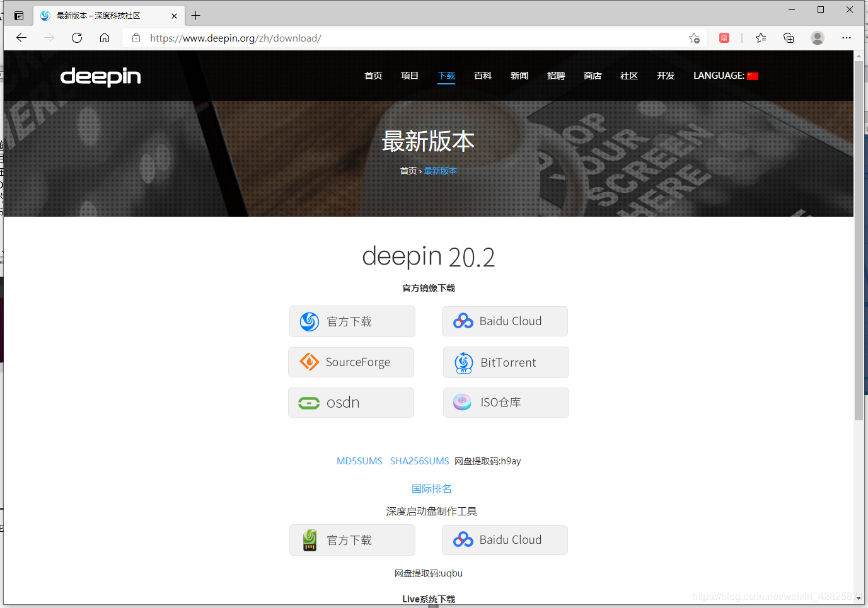The width and height of the screenshot is (868, 608).
Task: Click the Baidu Cloud icon for boot maker
Action: pos(463,540)
